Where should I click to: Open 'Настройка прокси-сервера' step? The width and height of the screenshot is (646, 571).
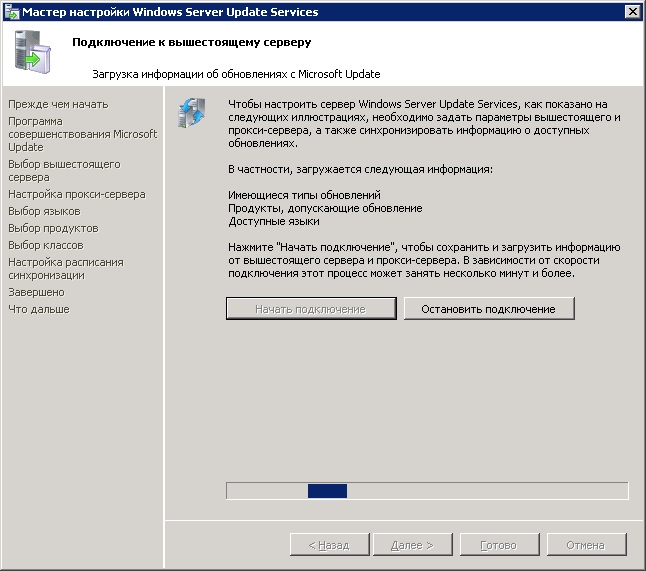(x=77, y=194)
